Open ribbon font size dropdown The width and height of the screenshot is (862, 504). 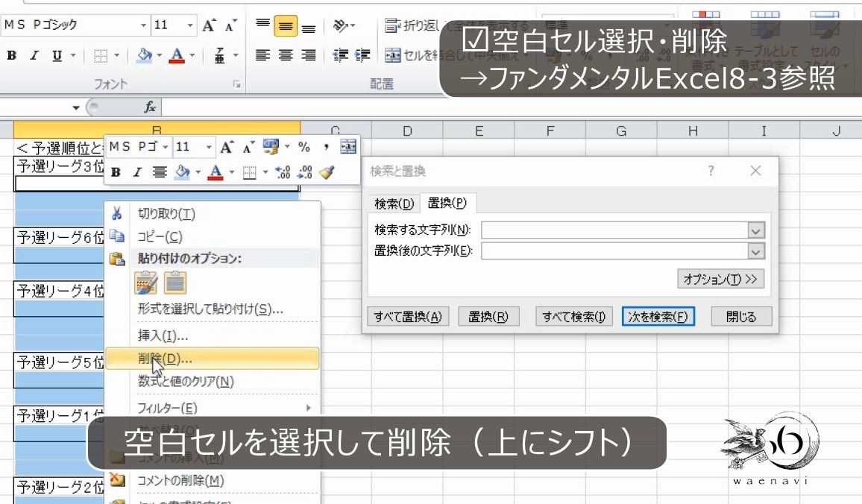[190, 25]
